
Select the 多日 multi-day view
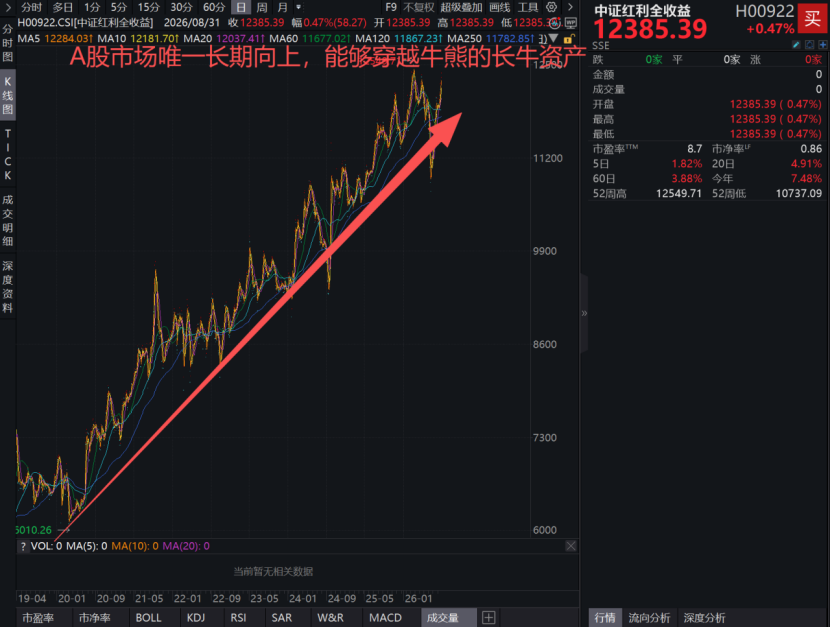(63, 7)
